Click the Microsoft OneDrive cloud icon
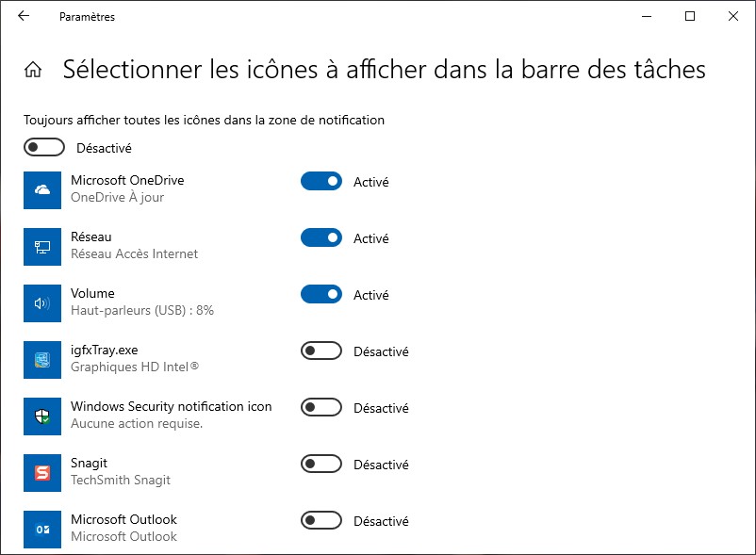This screenshot has height=555, width=756. 42,190
